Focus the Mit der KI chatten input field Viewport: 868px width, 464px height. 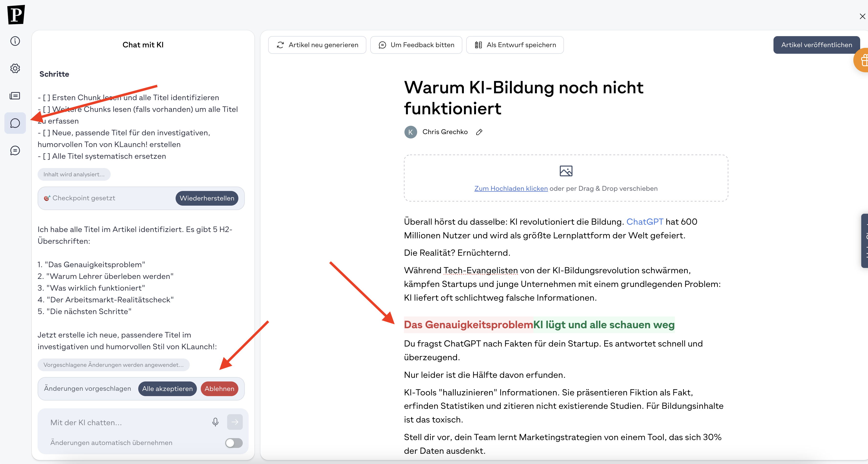[x=128, y=422]
